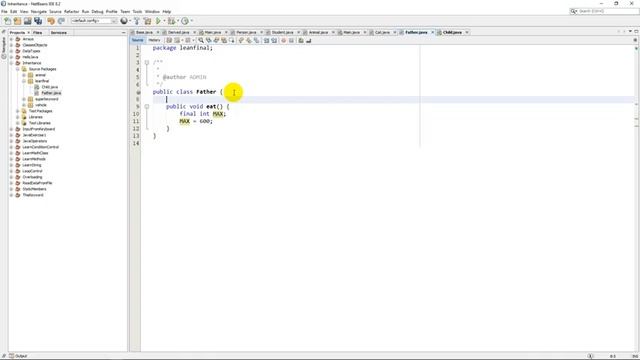The image size is (640, 360).
Task: Select the LoopControl project
Action: pos(33,171)
